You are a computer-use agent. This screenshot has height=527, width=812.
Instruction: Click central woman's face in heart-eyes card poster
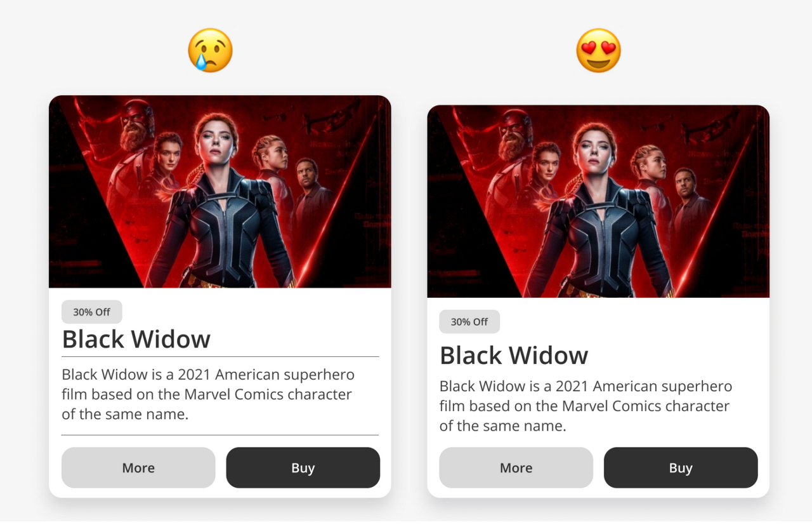[x=595, y=149]
